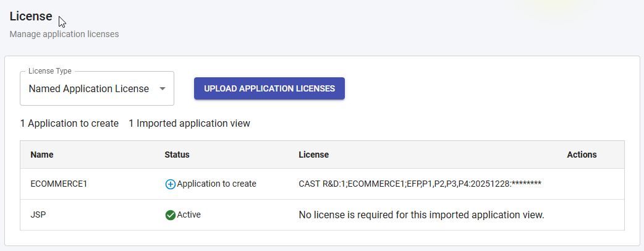Click the 1 Application to create counter
The height and width of the screenshot is (251, 644).
pos(69,123)
